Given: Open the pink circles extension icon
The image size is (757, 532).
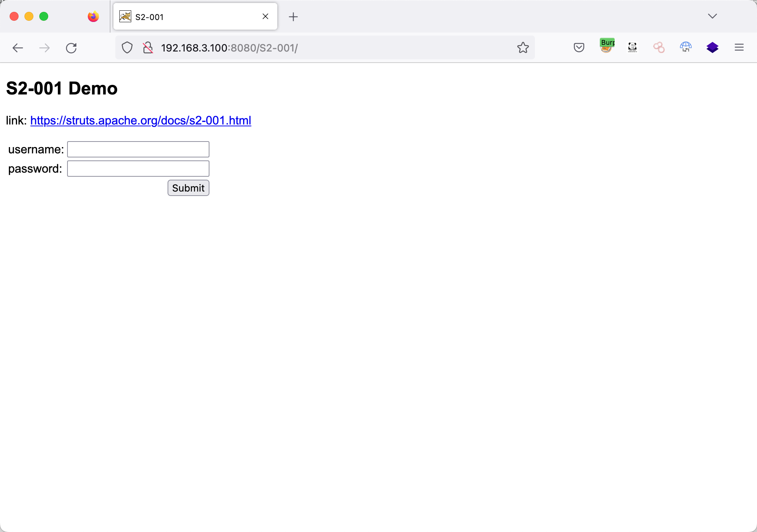Looking at the screenshot, I should tap(659, 47).
